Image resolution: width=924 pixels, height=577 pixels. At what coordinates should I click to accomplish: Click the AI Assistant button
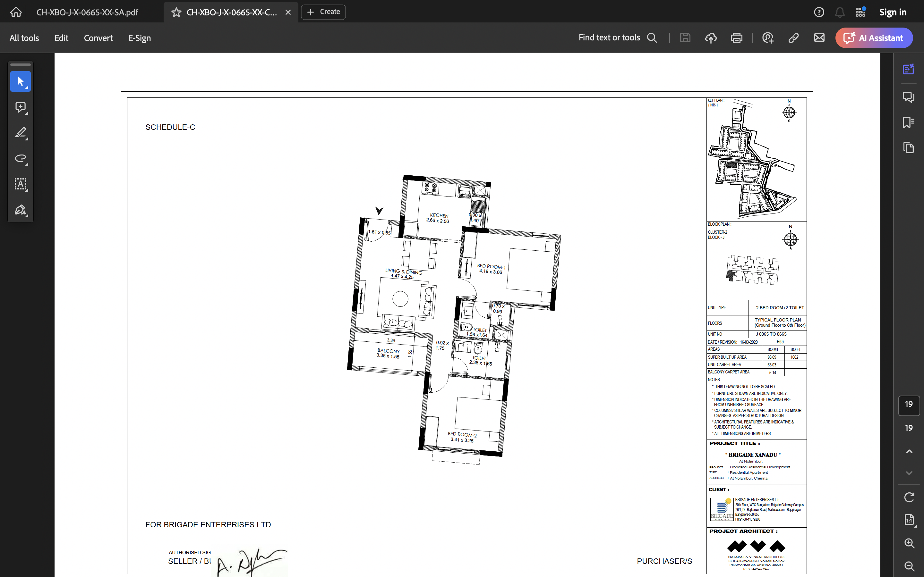click(x=874, y=38)
